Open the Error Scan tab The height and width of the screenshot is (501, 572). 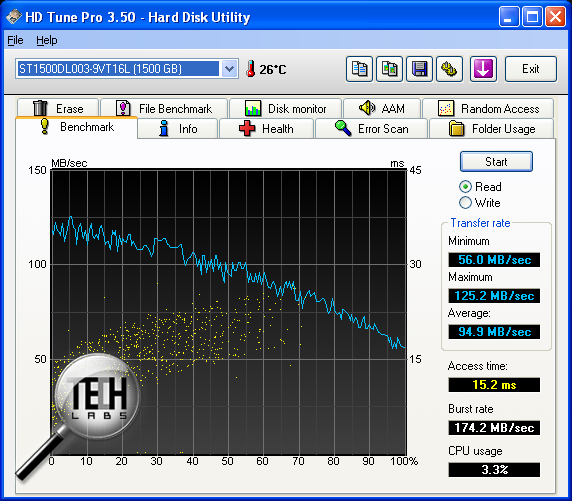click(371, 128)
